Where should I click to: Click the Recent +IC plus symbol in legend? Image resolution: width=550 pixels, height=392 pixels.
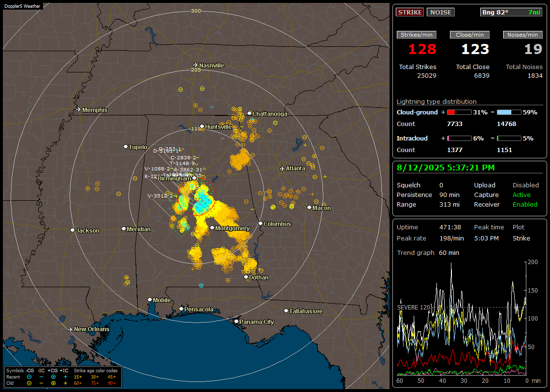65,377
